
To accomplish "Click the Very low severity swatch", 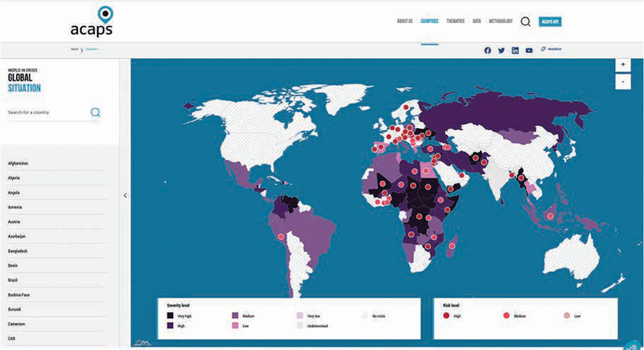I will coord(300,316).
